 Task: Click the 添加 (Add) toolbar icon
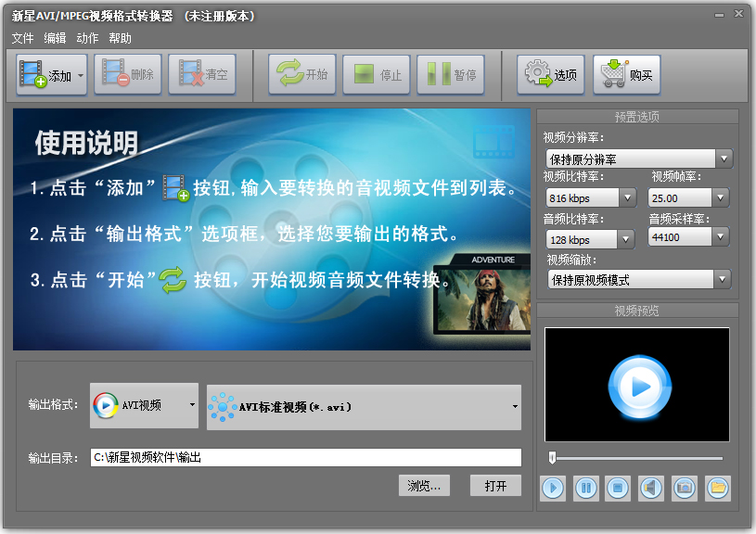[37, 74]
